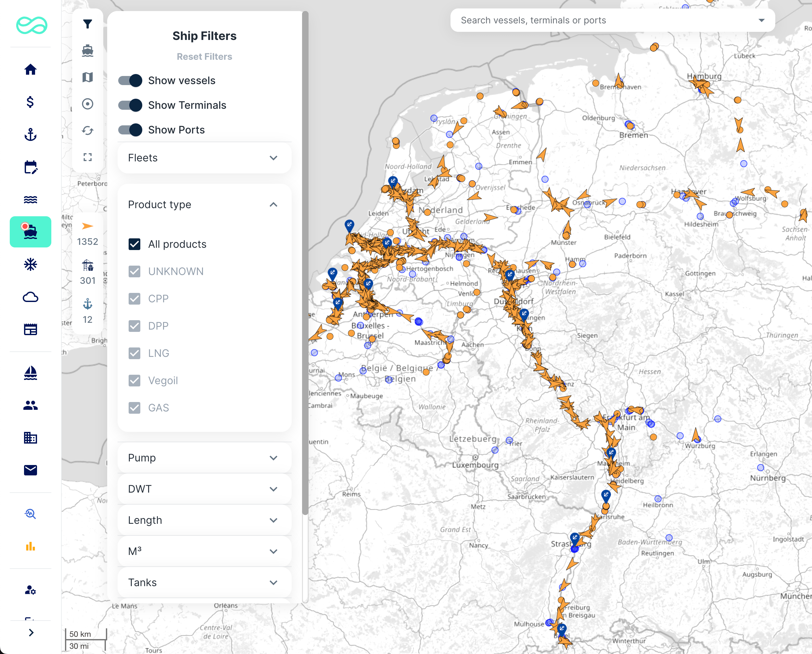Turn off Show Terminals switch

tap(130, 105)
